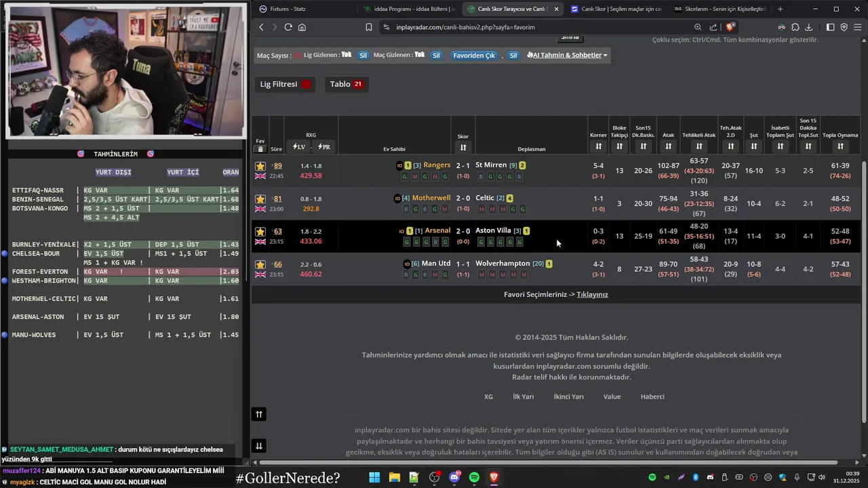Toggle the favorite star for Arsenal row

pyautogui.click(x=260, y=232)
